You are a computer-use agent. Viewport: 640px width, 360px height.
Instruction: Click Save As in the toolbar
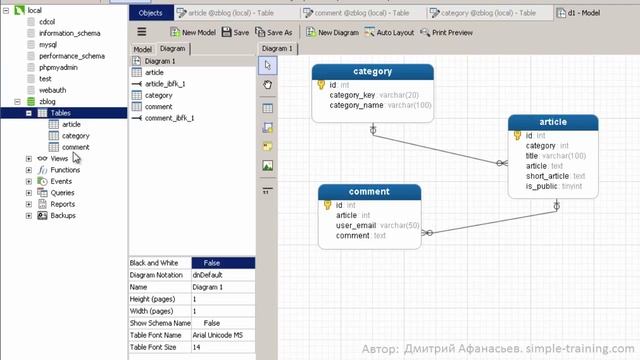(273, 32)
